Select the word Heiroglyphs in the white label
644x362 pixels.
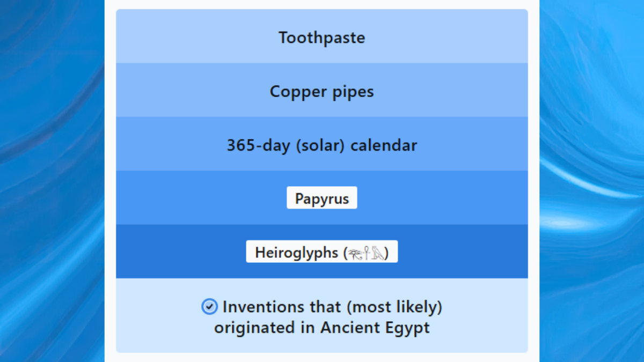[x=297, y=252]
